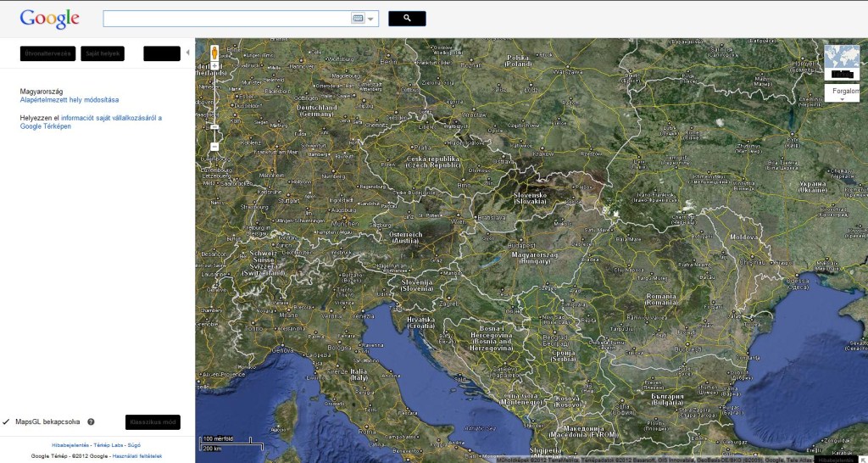868x463 pixels.
Task: Open the Saját helyek tab
Action: click(103, 53)
